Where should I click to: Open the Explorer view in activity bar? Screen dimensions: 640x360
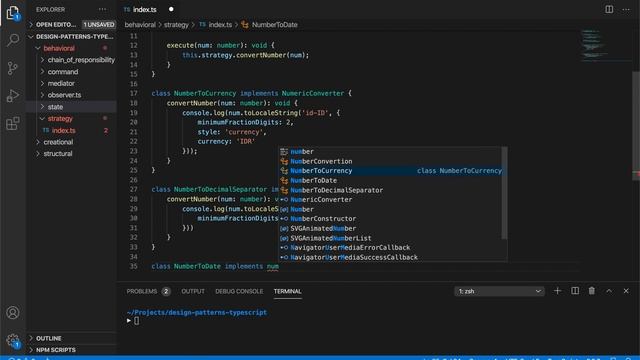click(x=13, y=13)
